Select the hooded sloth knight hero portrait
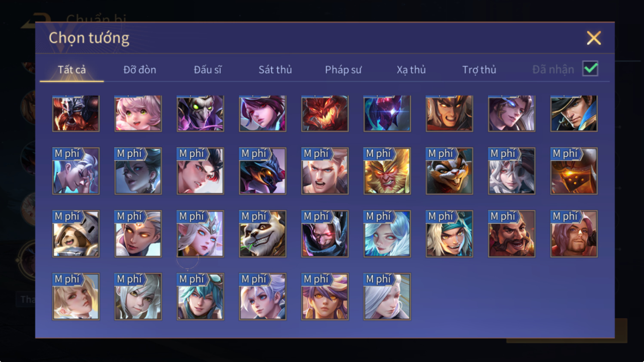This screenshot has width=644, height=362. (76, 234)
